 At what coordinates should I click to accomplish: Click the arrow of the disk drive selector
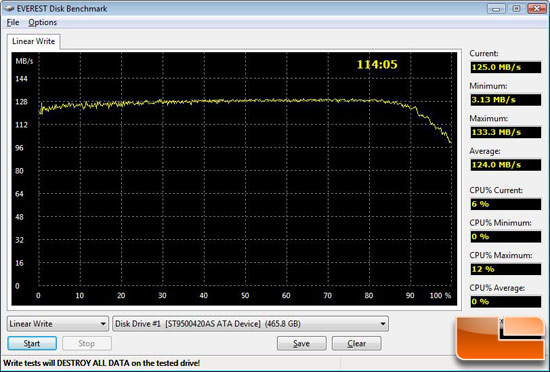pyautogui.click(x=383, y=324)
